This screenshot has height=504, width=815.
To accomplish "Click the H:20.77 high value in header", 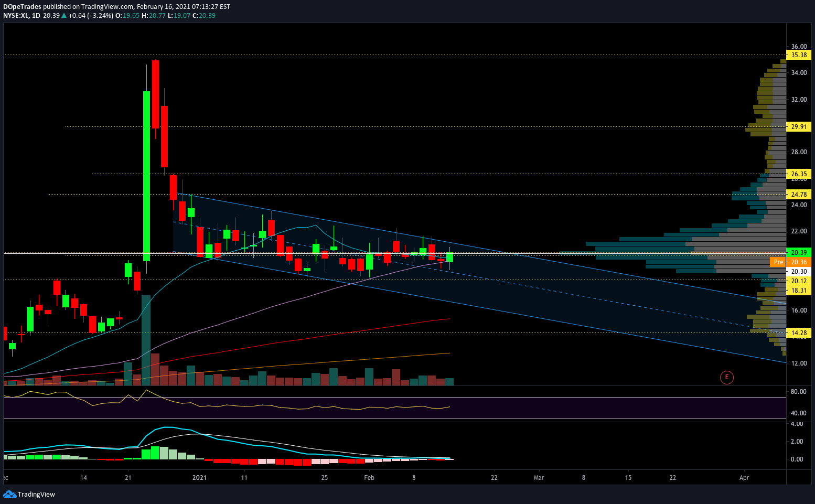I will [154, 16].
